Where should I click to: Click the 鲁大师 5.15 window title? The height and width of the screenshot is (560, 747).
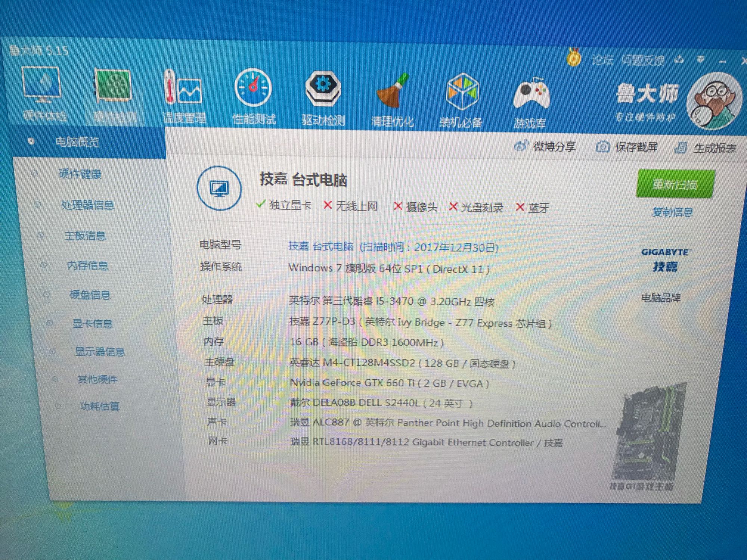(x=39, y=50)
